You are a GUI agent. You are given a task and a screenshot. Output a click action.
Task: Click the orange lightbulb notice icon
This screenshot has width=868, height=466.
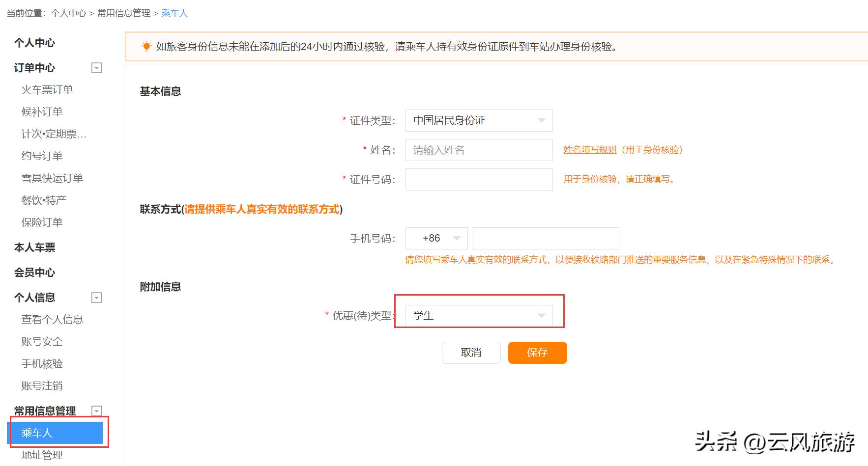[x=146, y=47]
